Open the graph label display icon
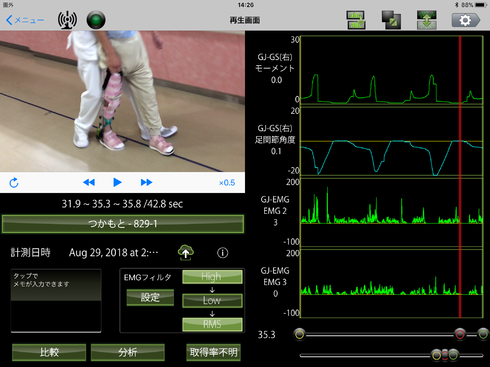The height and width of the screenshot is (367, 490). pos(356,20)
